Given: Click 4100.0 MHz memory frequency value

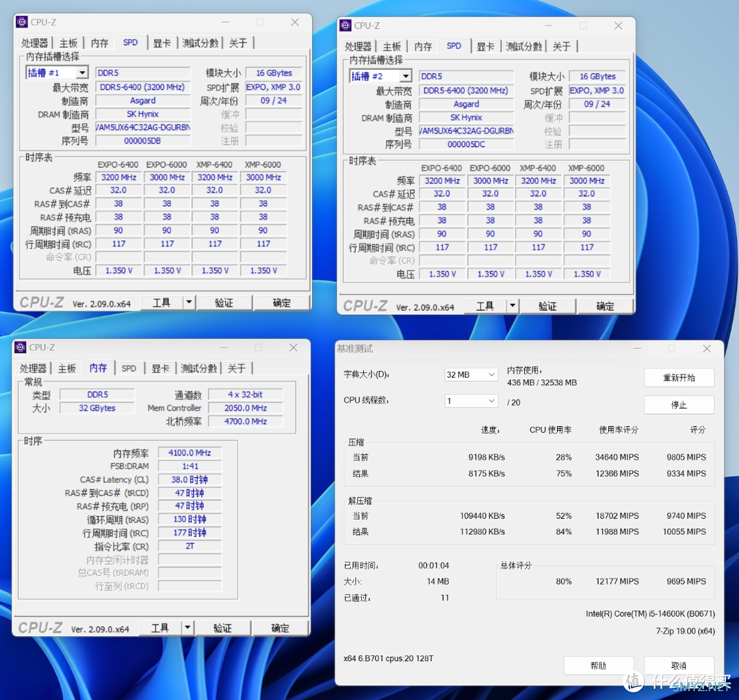Looking at the screenshot, I should (x=190, y=452).
